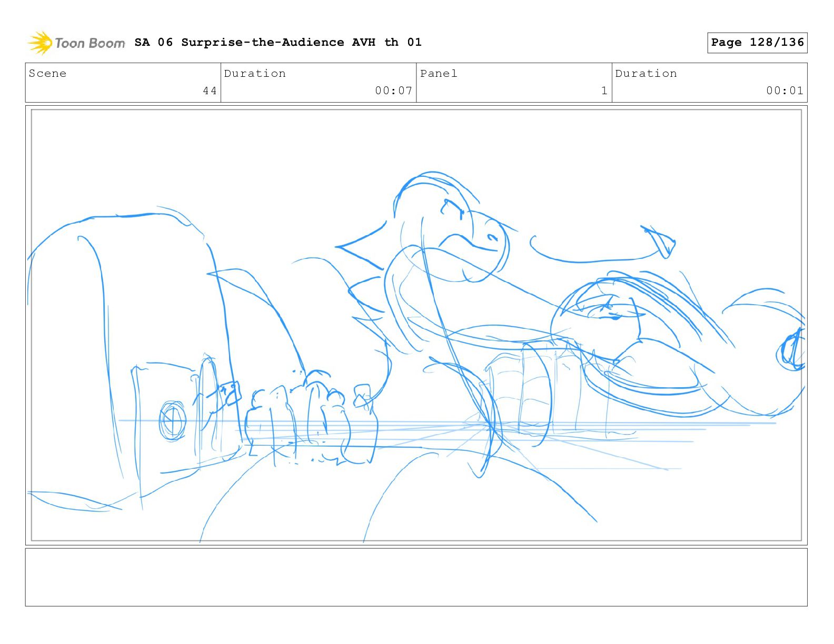
Task: Click the storyboard sketch panel image
Action: [416, 325]
